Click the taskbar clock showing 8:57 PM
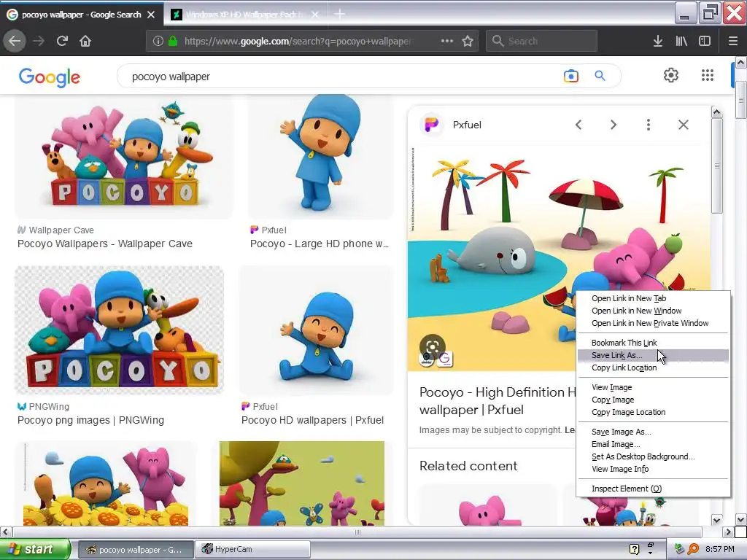747x560 pixels. pyautogui.click(x=720, y=549)
